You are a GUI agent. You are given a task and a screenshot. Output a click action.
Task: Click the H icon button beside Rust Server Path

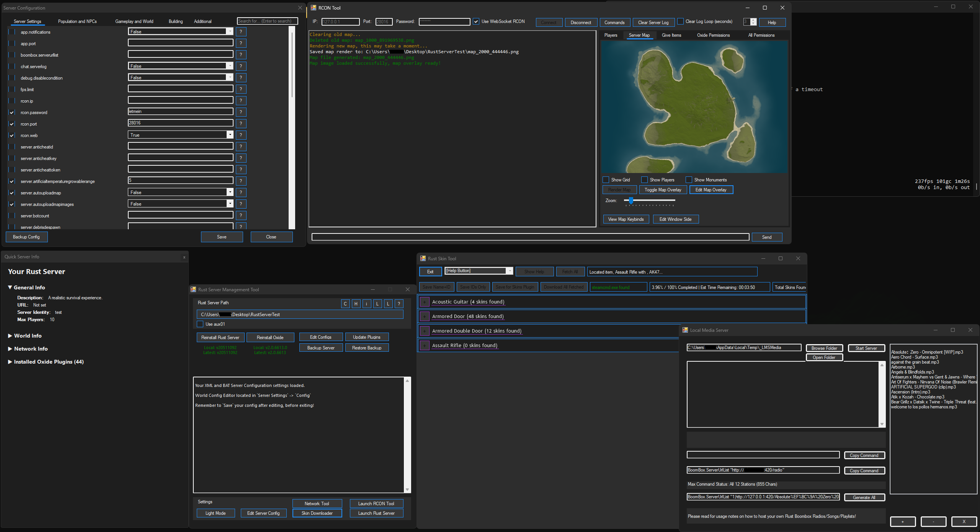pyautogui.click(x=356, y=304)
